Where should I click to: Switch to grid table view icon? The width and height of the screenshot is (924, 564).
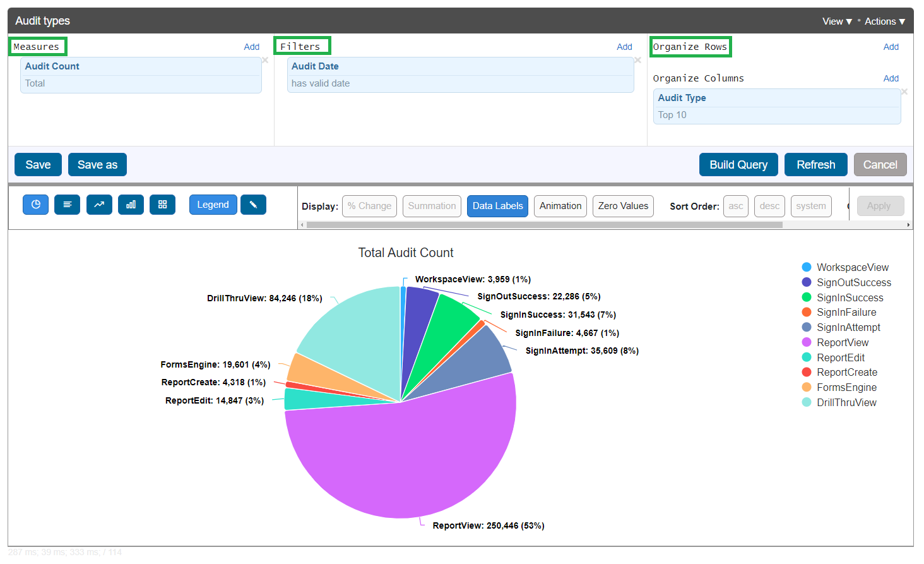pos(162,205)
